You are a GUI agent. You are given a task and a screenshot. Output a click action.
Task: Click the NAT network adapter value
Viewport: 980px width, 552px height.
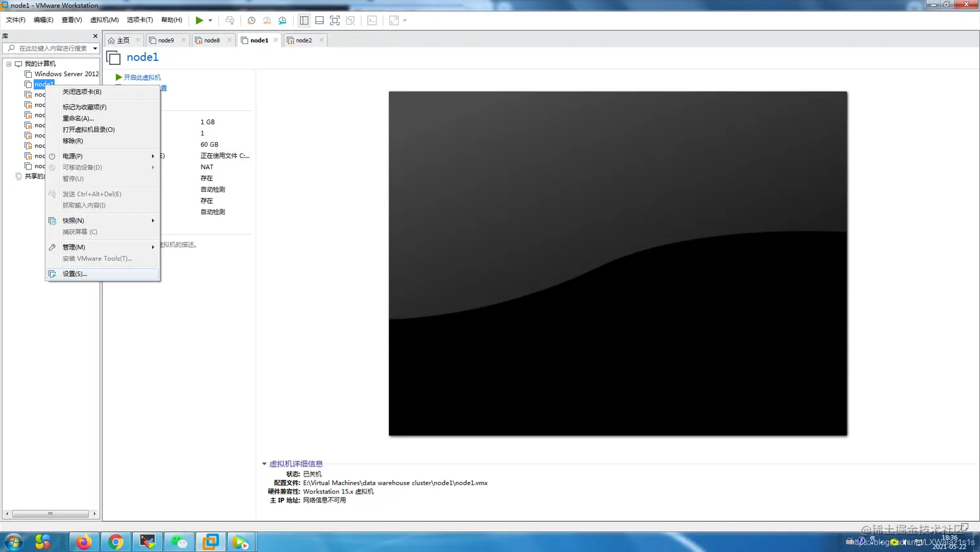click(x=207, y=167)
